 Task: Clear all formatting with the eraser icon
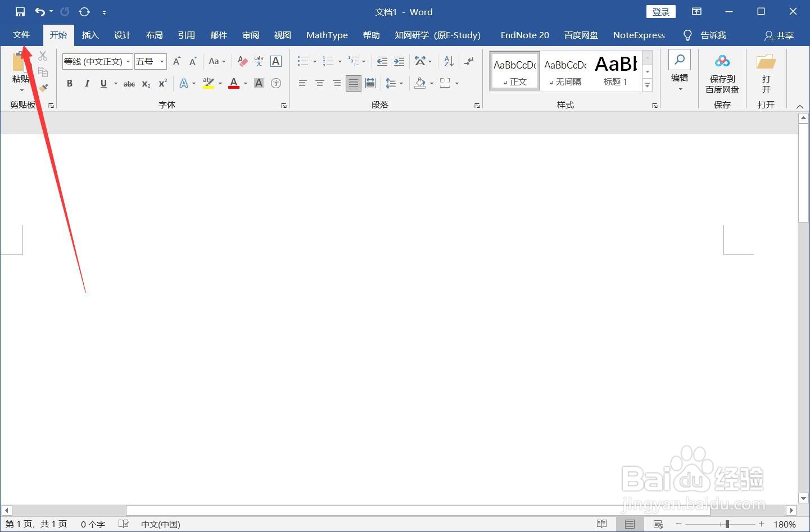242,61
